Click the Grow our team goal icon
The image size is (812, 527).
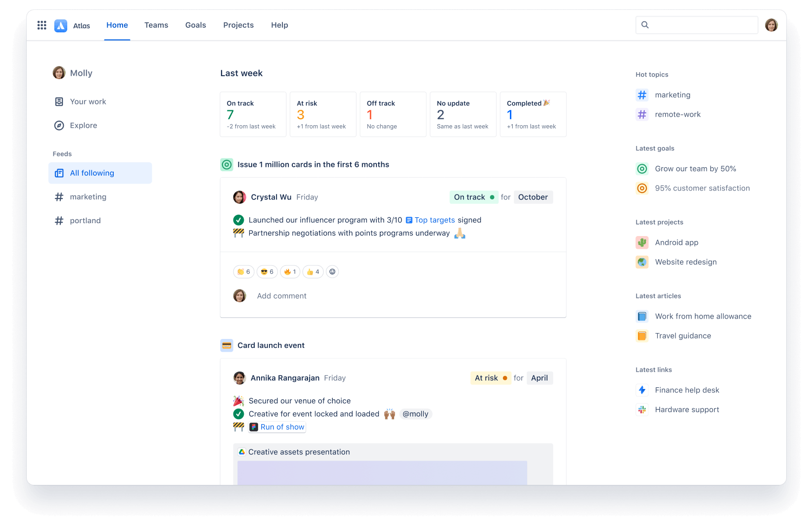(642, 169)
